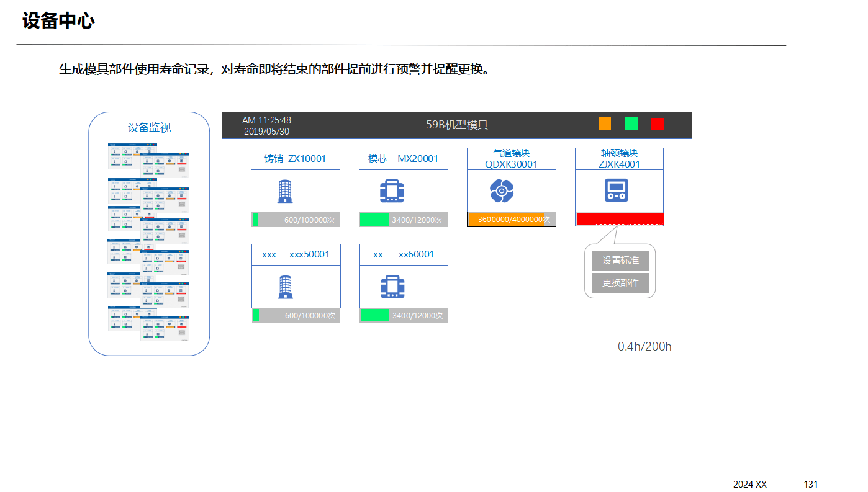This screenshot has width=868, height=492.
Task: Click the 设备中心 page heading
Action: coord(58,21)
